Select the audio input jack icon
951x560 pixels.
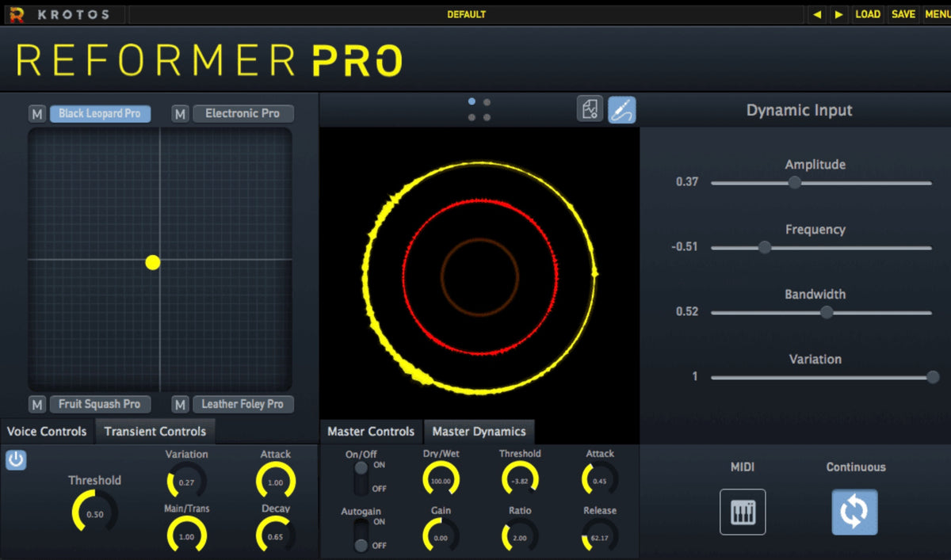click(x=623, y=109)
